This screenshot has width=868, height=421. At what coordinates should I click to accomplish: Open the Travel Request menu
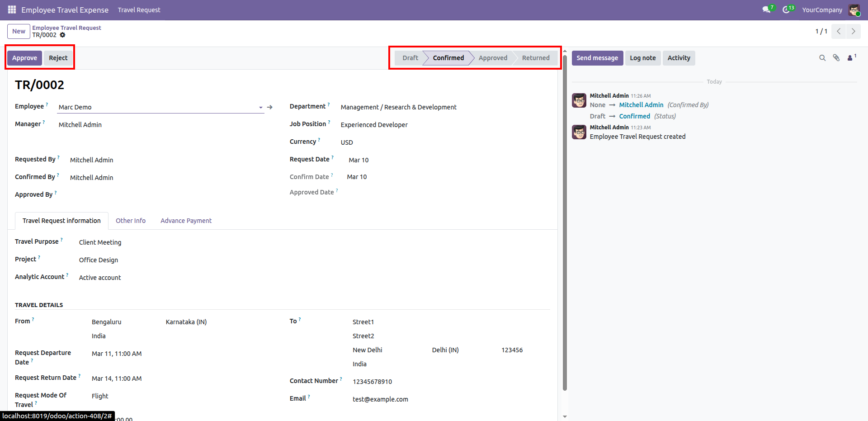pos(139,10)
